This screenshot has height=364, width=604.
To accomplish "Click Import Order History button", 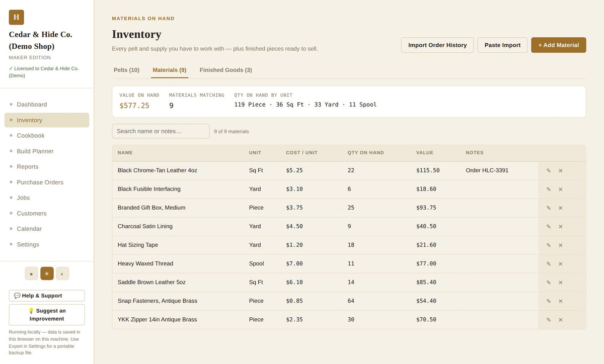I will (x=437, y=45).
